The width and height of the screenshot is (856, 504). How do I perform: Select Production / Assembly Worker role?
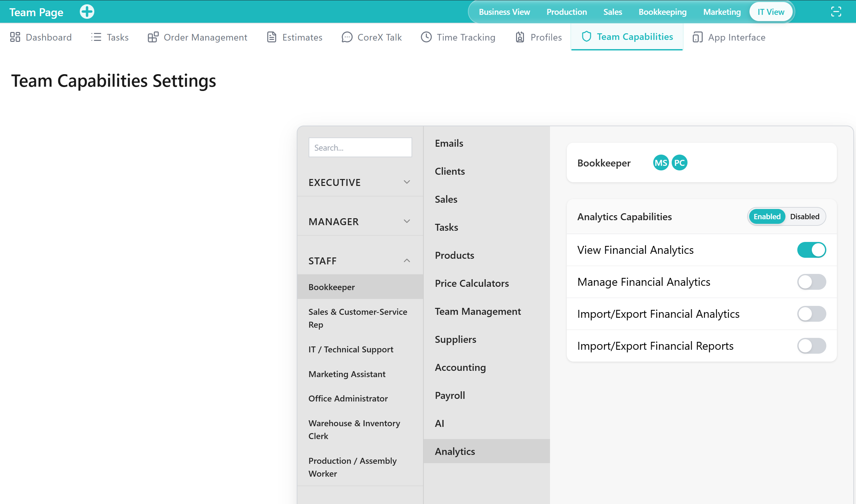pos(360,467)
